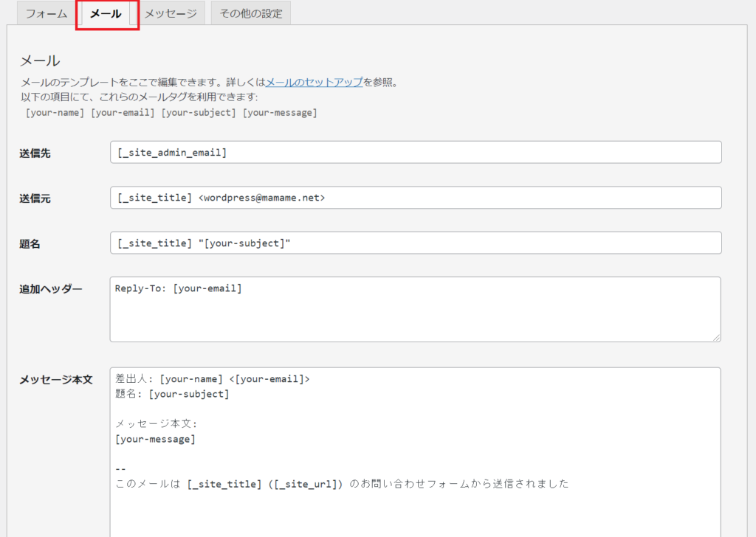Click the 送信先 field label

(x=35, y=153)
